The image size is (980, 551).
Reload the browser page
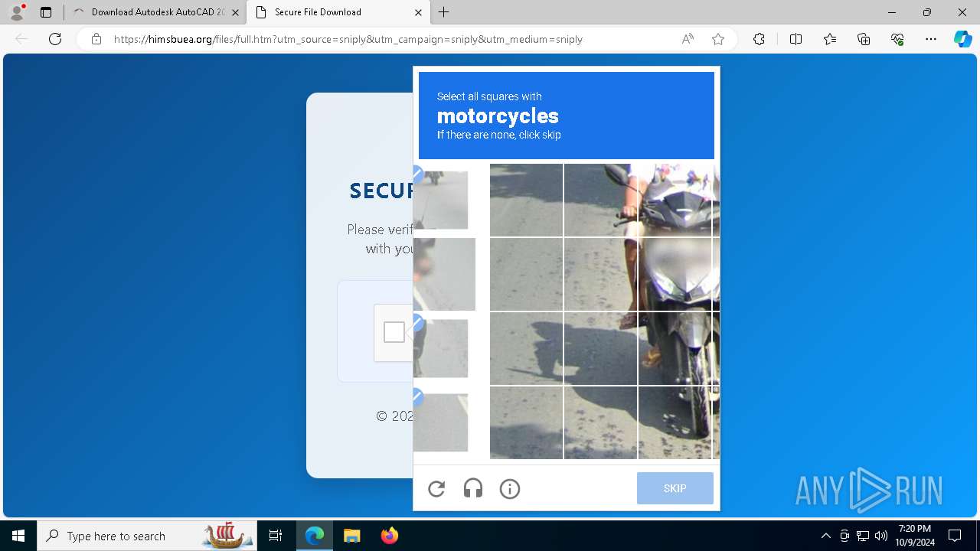[55, 39]
